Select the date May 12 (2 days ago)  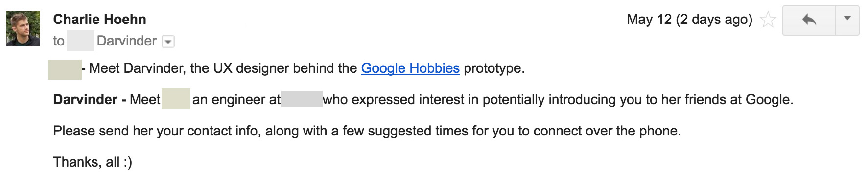click(689, 20)
